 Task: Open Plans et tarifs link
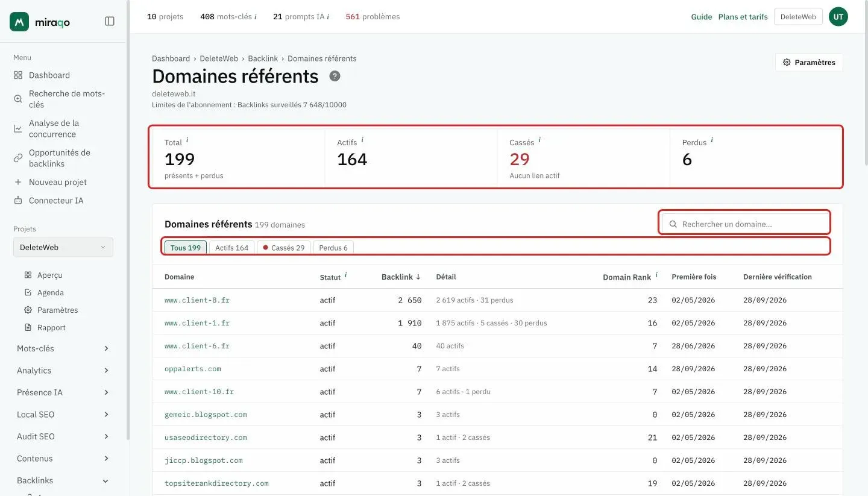[x=743, y=17]
